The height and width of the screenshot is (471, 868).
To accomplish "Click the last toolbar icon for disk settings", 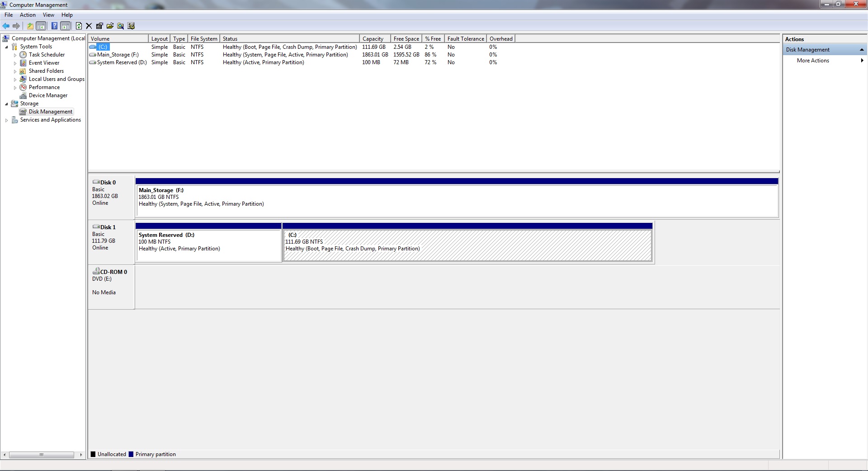I will coord(131,26).
